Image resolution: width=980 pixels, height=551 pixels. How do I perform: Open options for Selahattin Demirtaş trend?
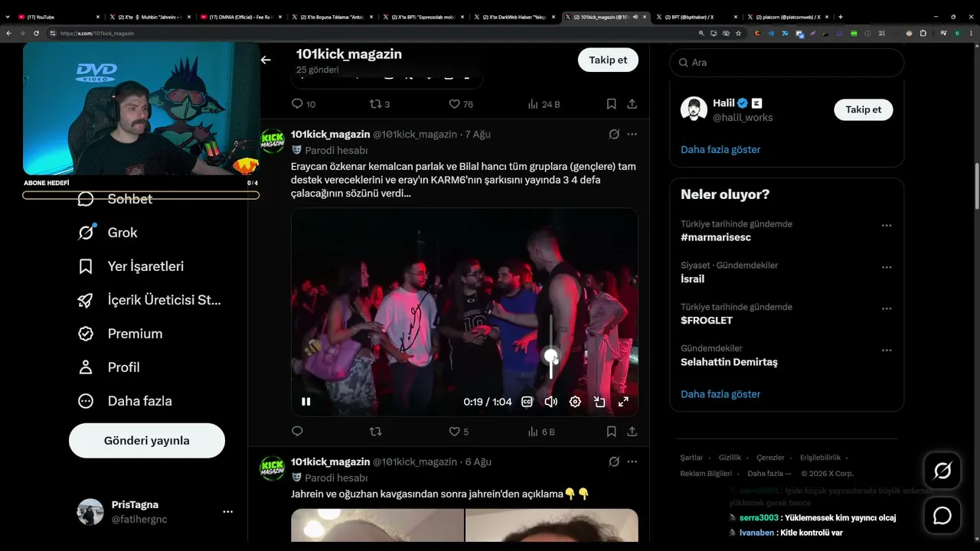click(x=887, y=350)
